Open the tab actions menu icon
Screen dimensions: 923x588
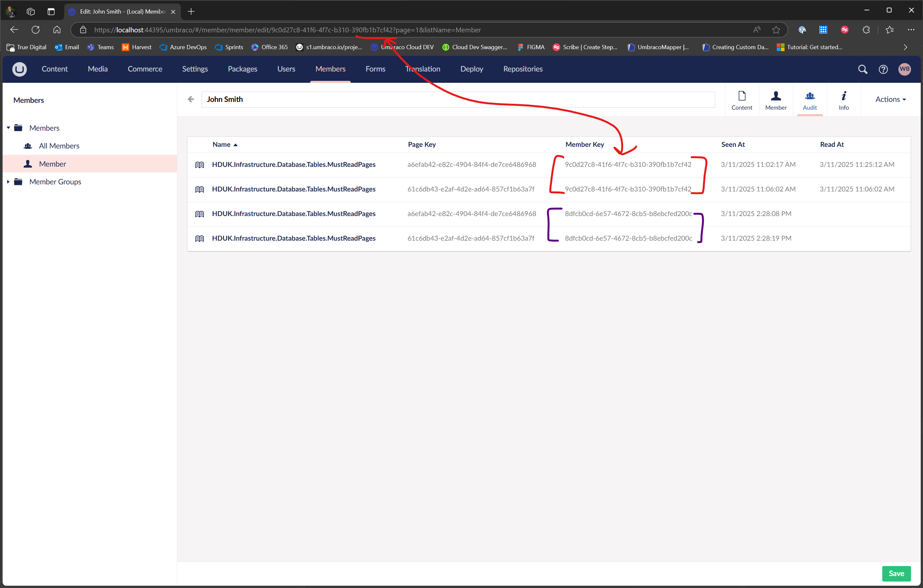[51, 12]
